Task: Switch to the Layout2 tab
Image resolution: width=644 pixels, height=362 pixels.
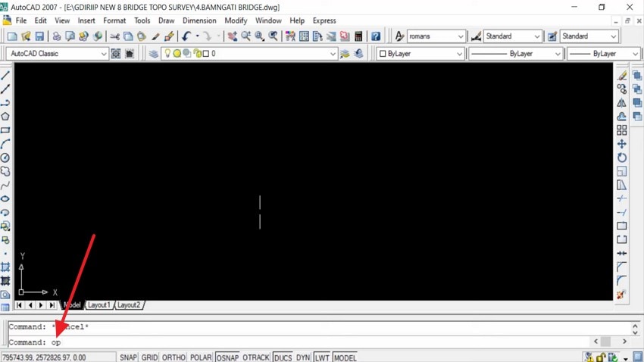Action: point(129,305)
